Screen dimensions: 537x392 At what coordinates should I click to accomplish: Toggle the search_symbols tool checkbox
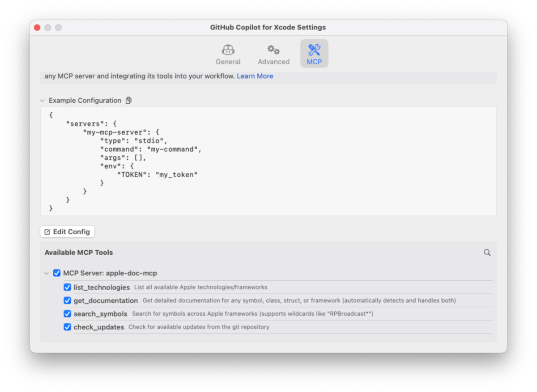[x=68, y=314]
